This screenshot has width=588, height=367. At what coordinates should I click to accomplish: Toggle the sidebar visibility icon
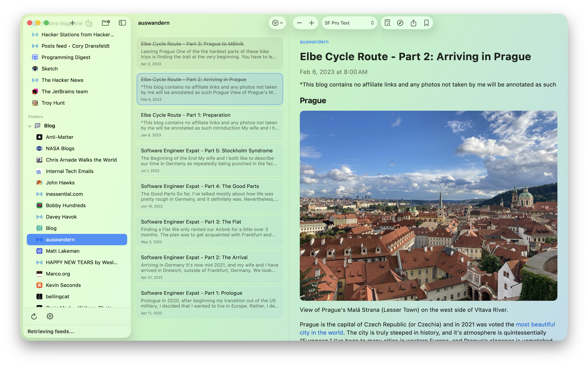click(x=122, y=23)
